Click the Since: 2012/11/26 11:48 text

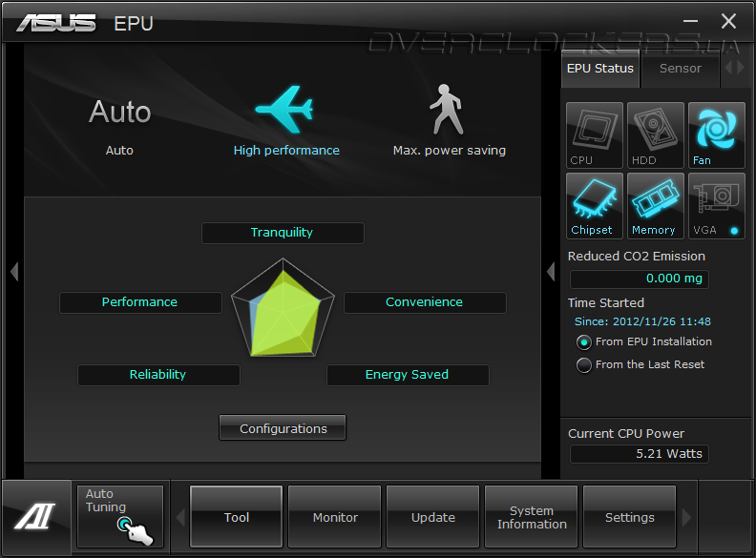(x=642, y=321)
